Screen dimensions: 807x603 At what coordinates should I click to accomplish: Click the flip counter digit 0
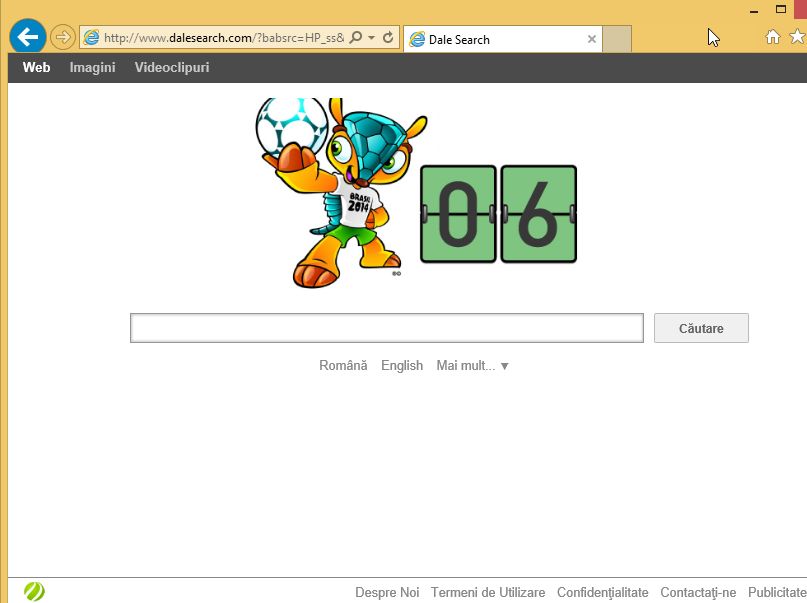(x=458, y=214)
